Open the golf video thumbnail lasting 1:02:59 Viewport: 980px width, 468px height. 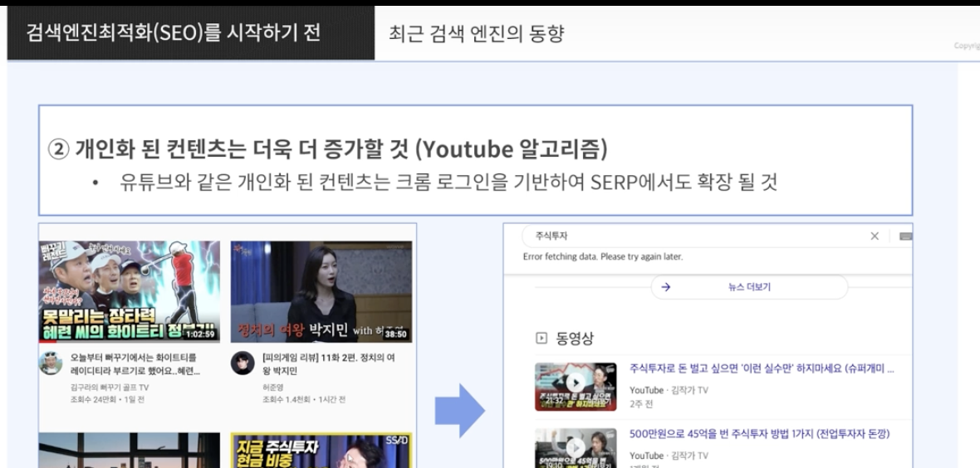point(130,292)
